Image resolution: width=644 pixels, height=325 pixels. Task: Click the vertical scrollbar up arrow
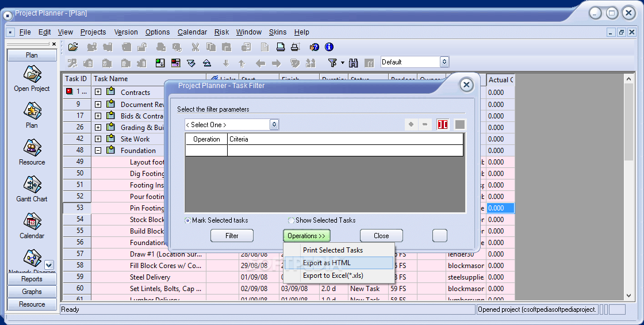coord(629,78)
